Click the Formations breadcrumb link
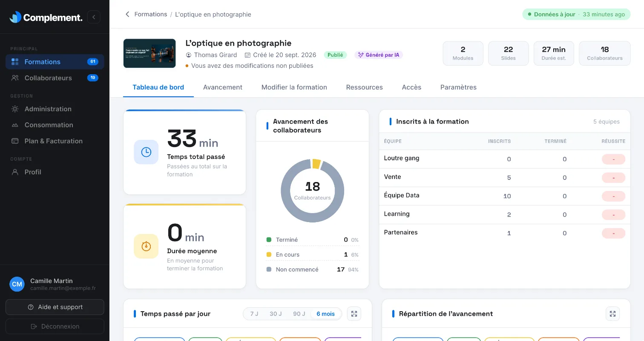The height and width of the screenshot is (341, 644). click(x=151, y=14)
